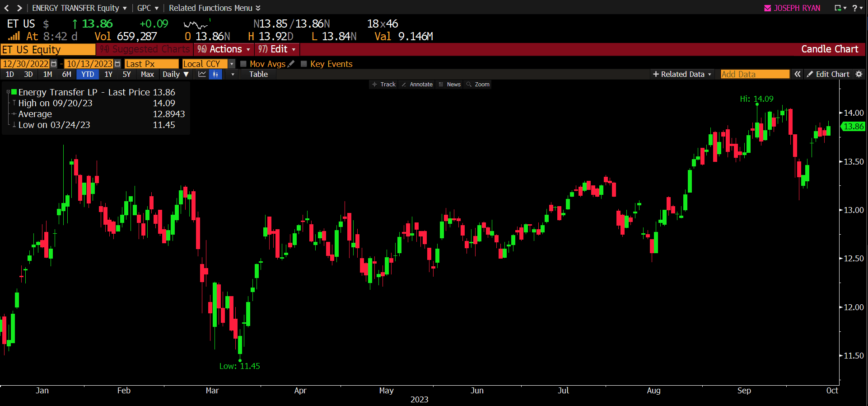
Task: Open the Edit dropdown menu
Action: (x=277, y=49)
